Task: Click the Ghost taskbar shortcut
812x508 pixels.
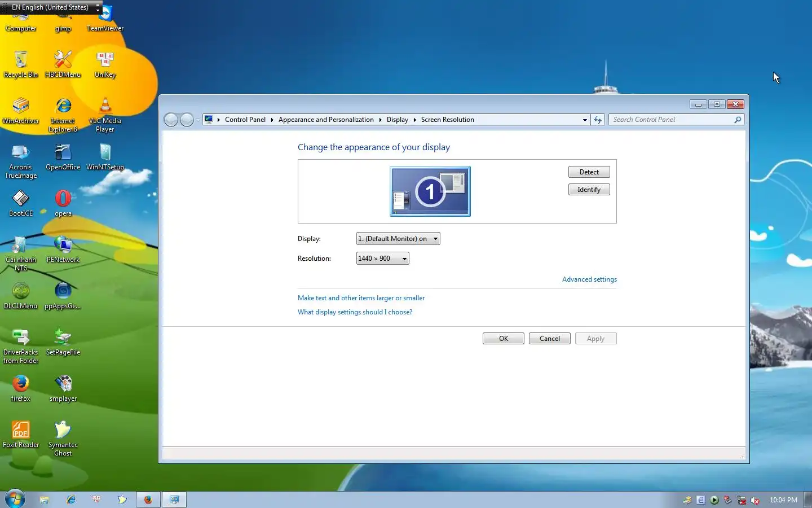Action: click(122, 500)
